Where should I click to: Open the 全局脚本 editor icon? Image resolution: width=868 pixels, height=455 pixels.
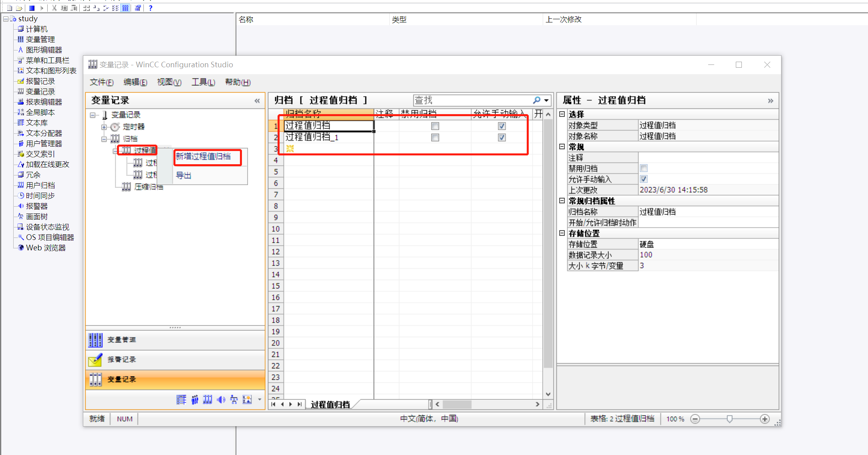click(20, 112)
